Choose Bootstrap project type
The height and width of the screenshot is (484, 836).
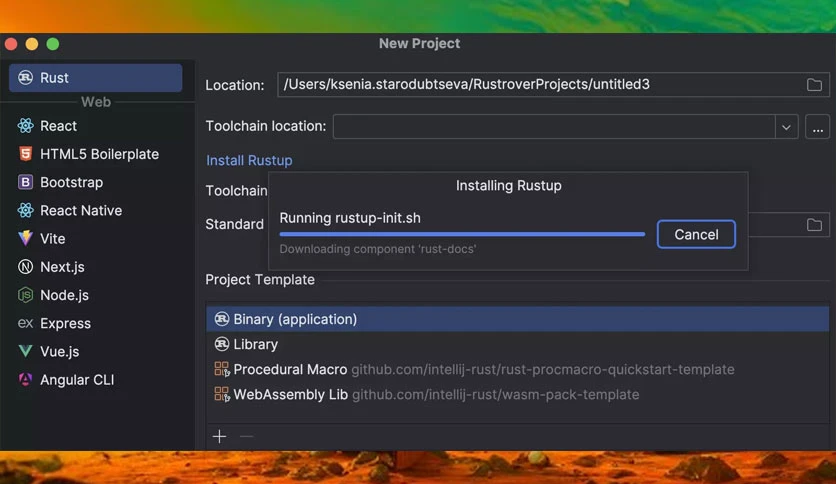[96, 182]
